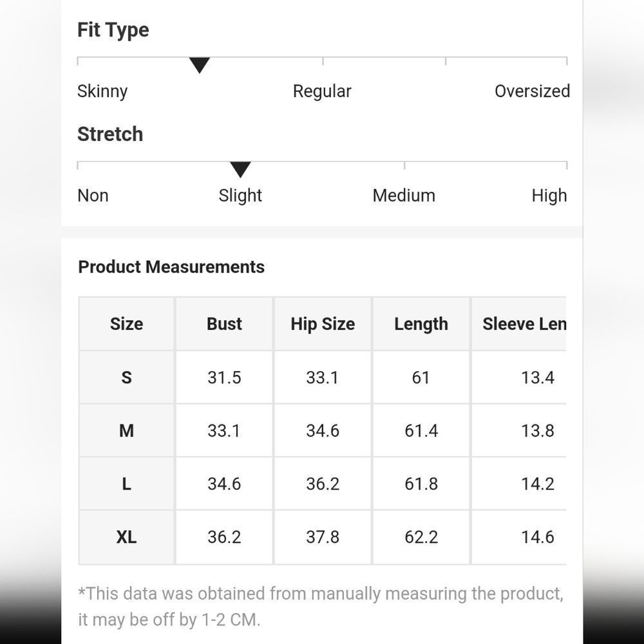Select the Oversized fit label
Image resolution: width=644 pixels, height=644 pixels.
(x=532, y=91)
